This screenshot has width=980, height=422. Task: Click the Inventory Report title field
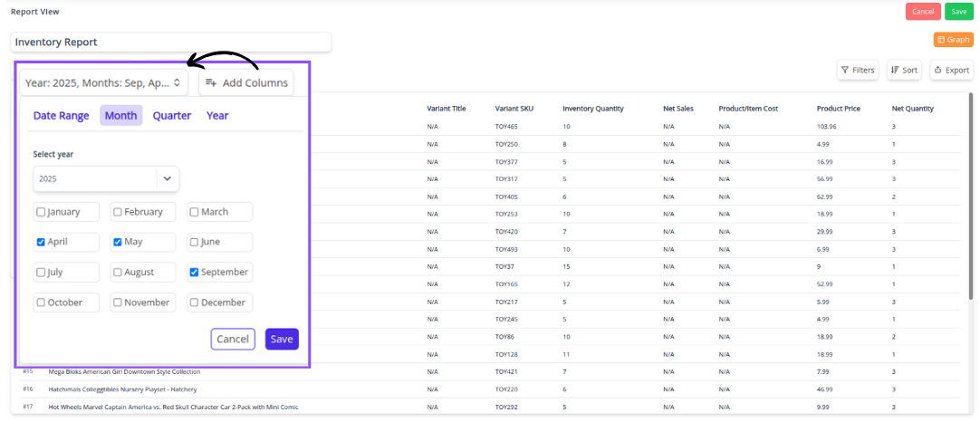[x=171, y=42]
